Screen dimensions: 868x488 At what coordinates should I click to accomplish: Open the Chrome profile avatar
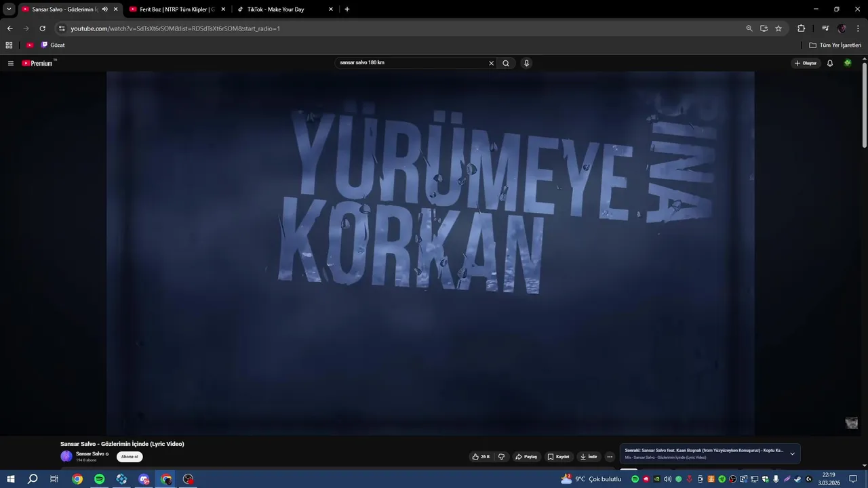point(842,28)
